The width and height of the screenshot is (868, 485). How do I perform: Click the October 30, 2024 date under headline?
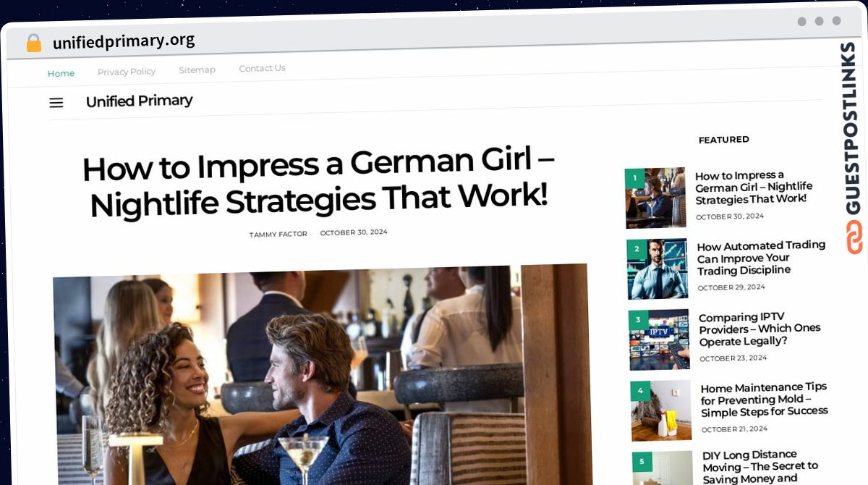354,232
